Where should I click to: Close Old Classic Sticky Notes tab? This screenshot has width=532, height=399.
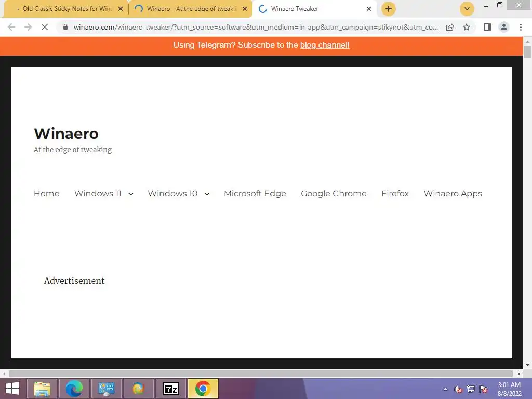coord(121,9)
